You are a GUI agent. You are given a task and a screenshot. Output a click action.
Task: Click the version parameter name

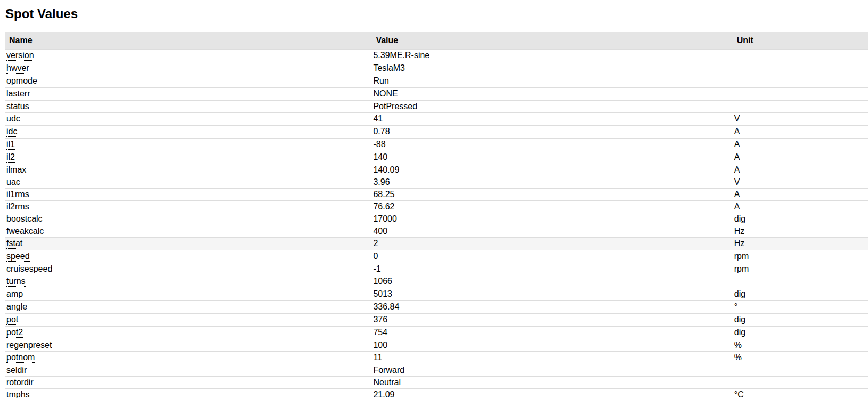[20, 55]
